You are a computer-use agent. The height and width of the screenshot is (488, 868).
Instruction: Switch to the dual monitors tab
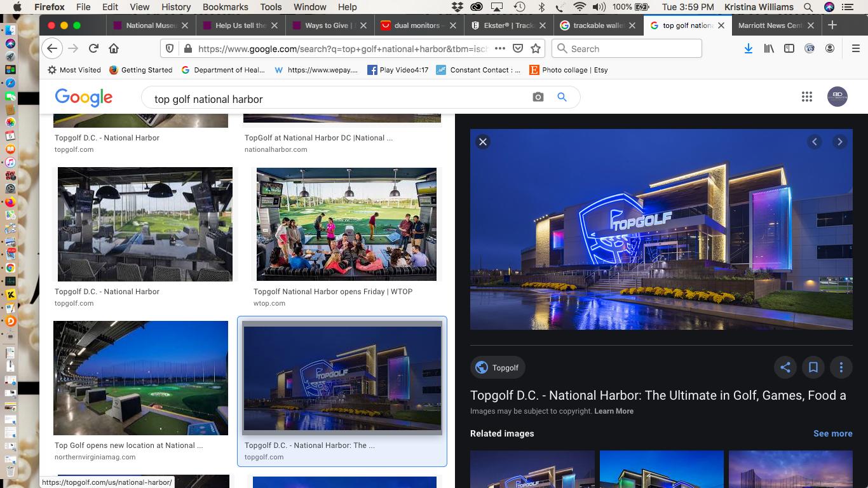click(x=417, y=25)
